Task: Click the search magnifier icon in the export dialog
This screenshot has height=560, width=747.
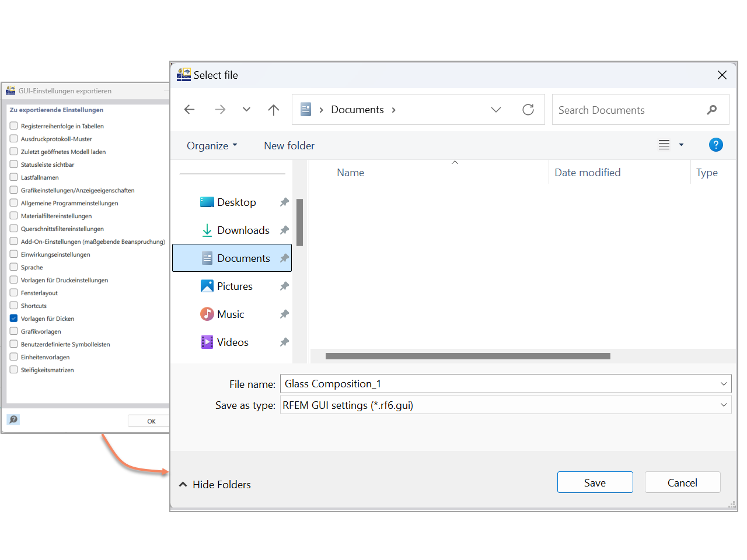Action: coord(13,419)
